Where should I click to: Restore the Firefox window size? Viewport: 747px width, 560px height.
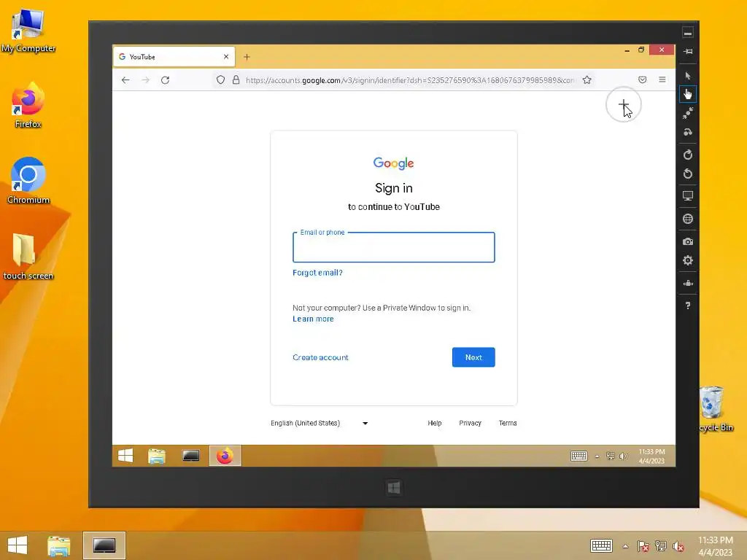tap(641, 50)
